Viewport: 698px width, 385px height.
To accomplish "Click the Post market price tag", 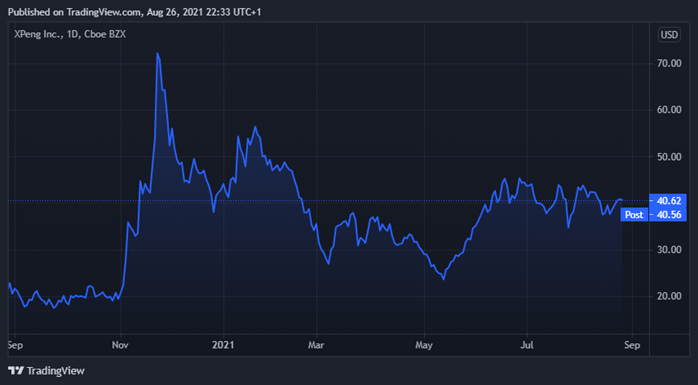I will [x=634, y=215].
